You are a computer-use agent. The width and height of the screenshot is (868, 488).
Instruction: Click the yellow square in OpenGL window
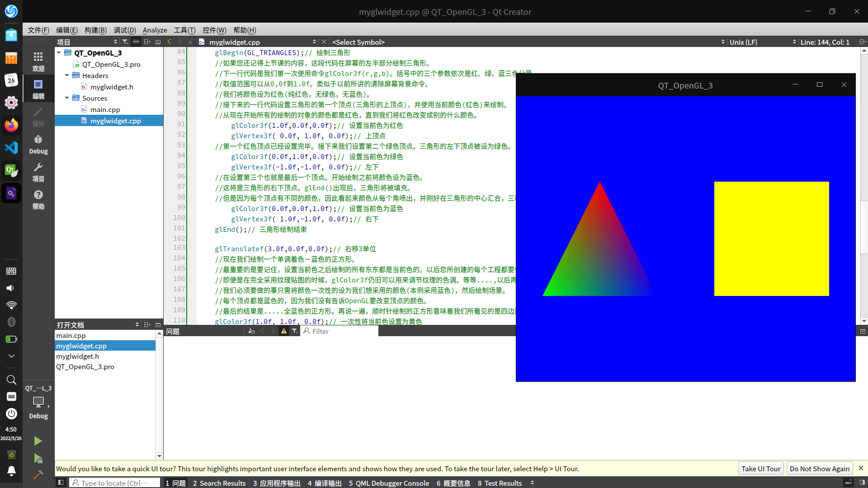[x=771, y=239]
